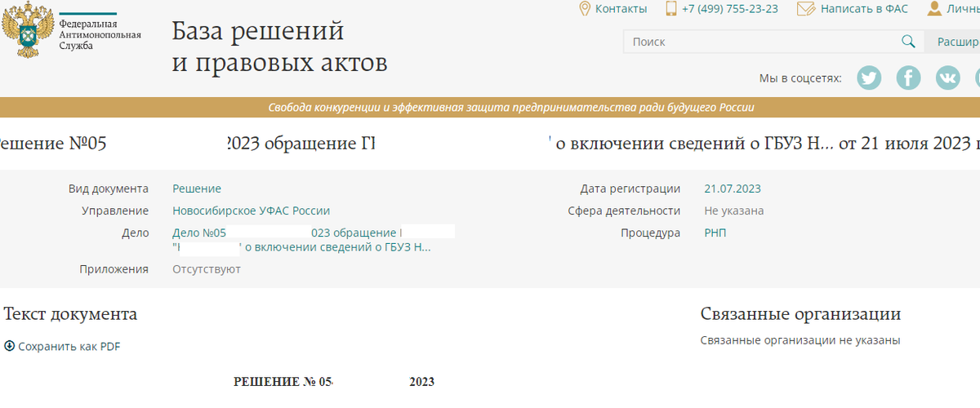Click the Вид документа label
The height and width of the screenshot is (408, 980).
point(109,188)
